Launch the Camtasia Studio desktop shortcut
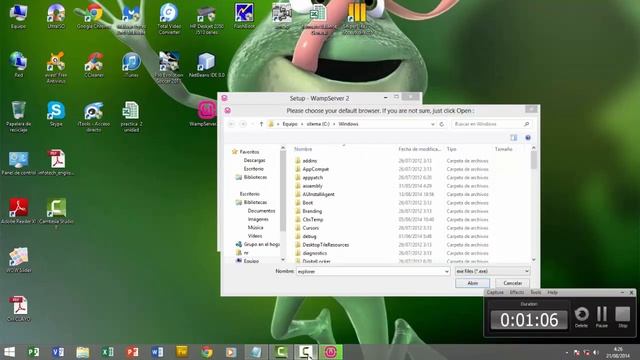The image size is (640, 360). [x=56, y=213]
